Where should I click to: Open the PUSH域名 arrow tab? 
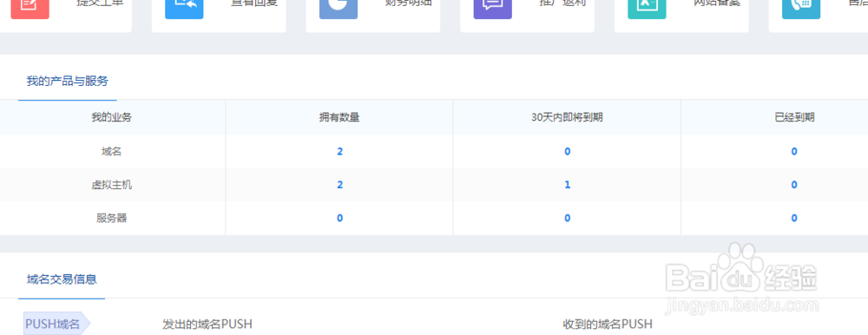tap(57, 324)
